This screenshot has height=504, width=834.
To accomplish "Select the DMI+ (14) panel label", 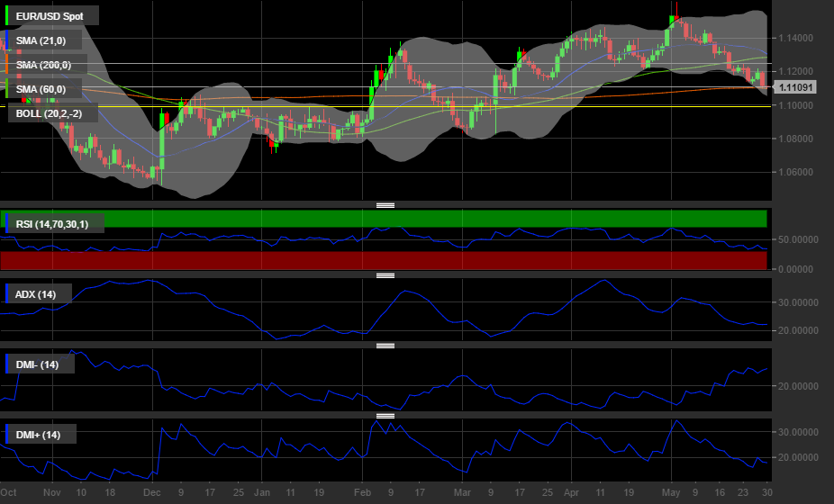I will [x=39, y=435].
